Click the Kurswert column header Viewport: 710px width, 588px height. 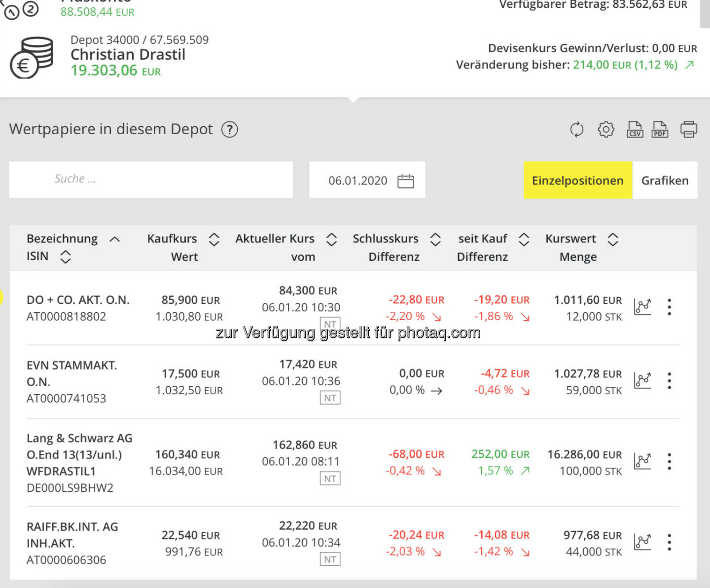[x=570, y=239]
